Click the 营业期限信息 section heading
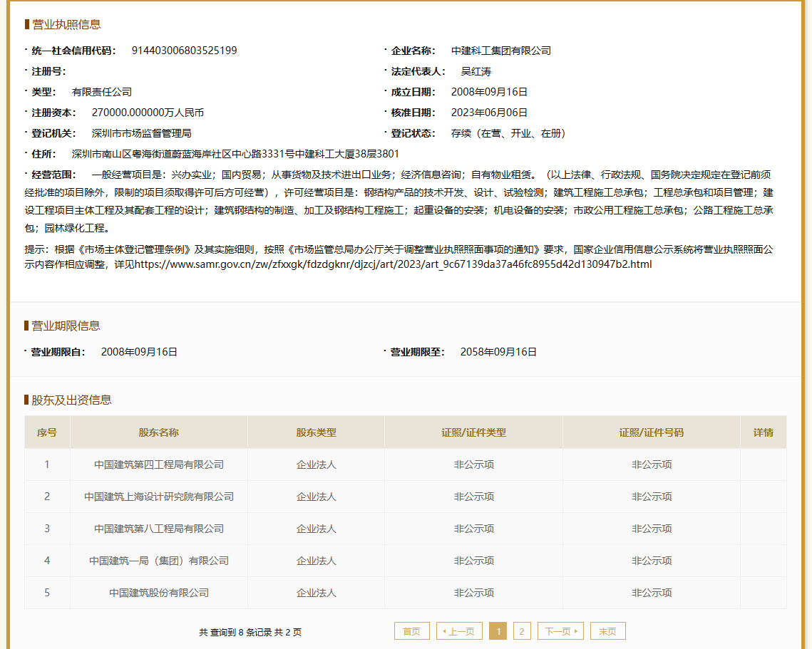The image size is (812, 649). coord(66,326)
